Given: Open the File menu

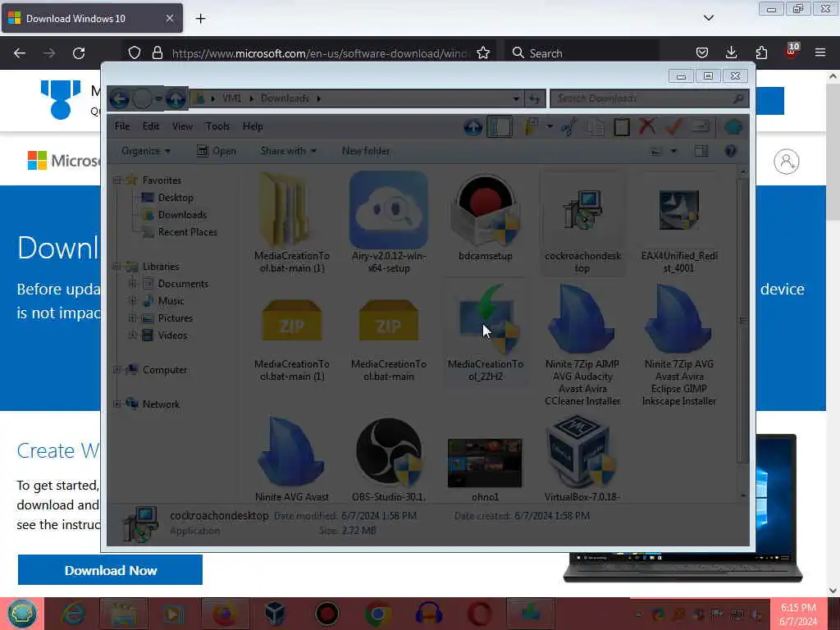Looking at the screenshot, I should [x=122, y=126].
